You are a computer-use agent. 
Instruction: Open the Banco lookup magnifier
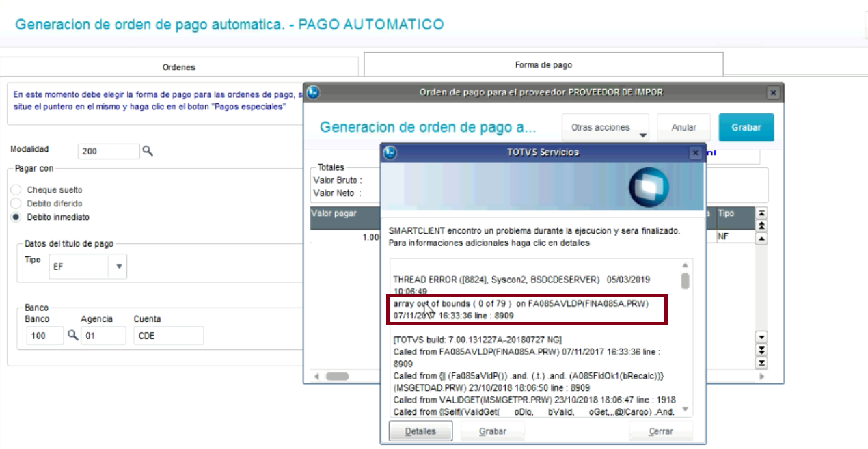click(x=72, y=335)
